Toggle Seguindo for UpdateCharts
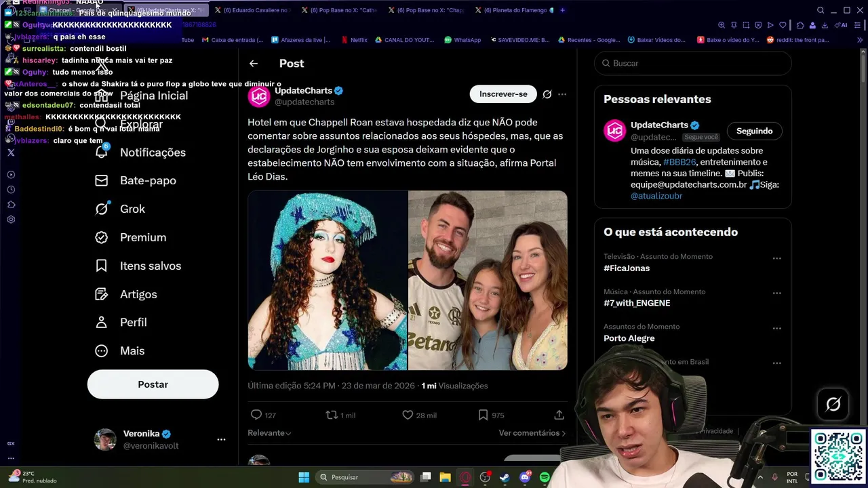 click(x=754, y=131)
